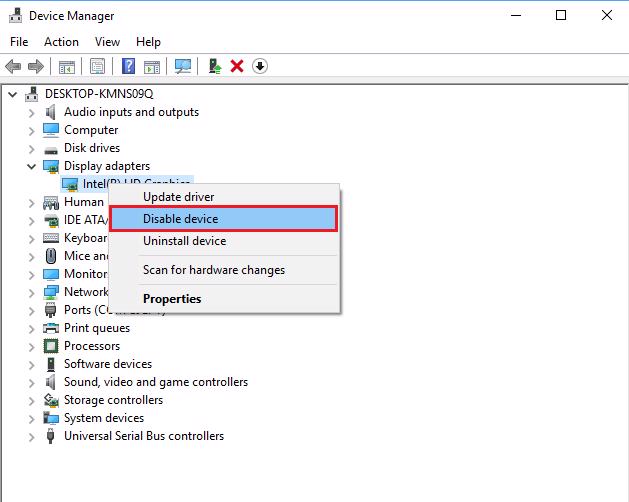The image size is (629, 502).
Task: Click the Help toolbar icon with question mark
Action: click(x=128, y=67)
